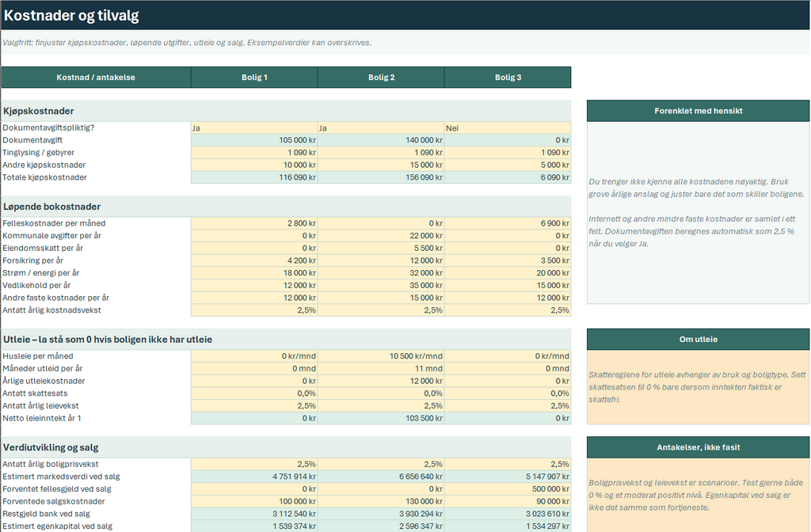Screen dimensions: 811x532
Task: Select Strøm / energi value 32 000 kr
Action: point(381,273)
